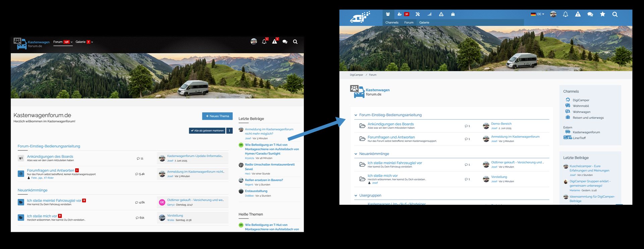Screen dimensions: 644x249
Task: Click the DigiCamper channel icon in sidebar
Action: coord(568,100)
